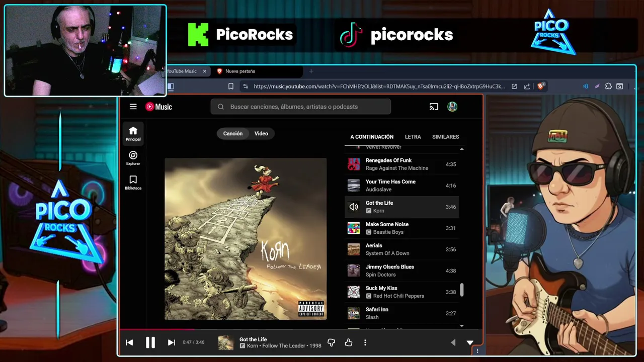Click the cast to device icon
This screenshot has height=362, width=644.
tap(434, 107)
